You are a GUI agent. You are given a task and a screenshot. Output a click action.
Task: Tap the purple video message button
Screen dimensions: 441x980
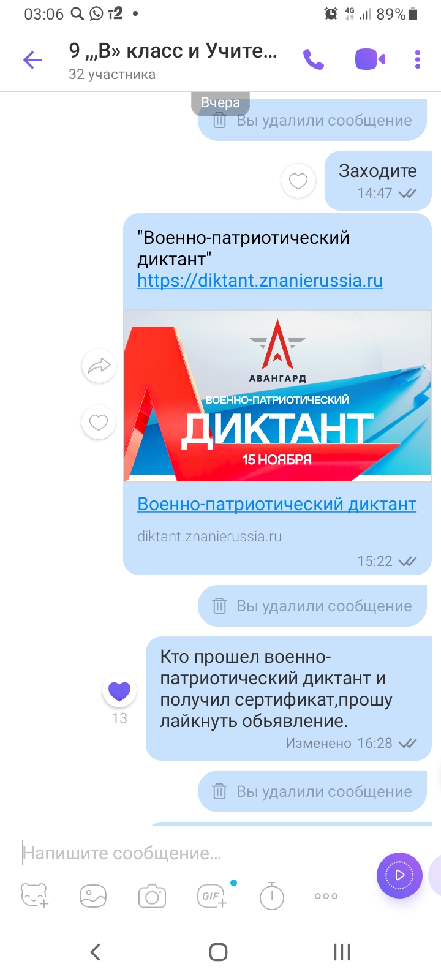(x=399, y=875)
